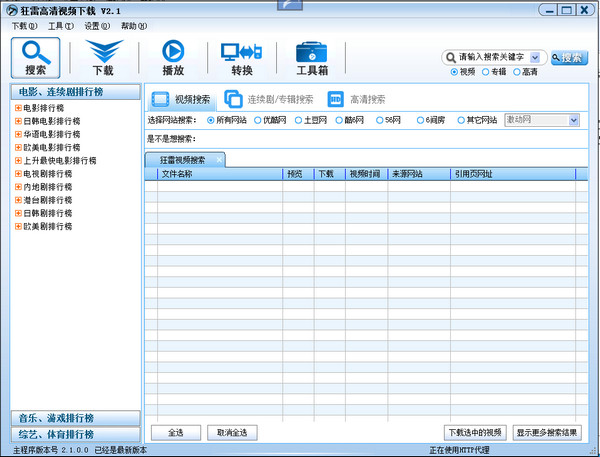
Task: Choose the 优酷网 site radio
Action: 258,120
